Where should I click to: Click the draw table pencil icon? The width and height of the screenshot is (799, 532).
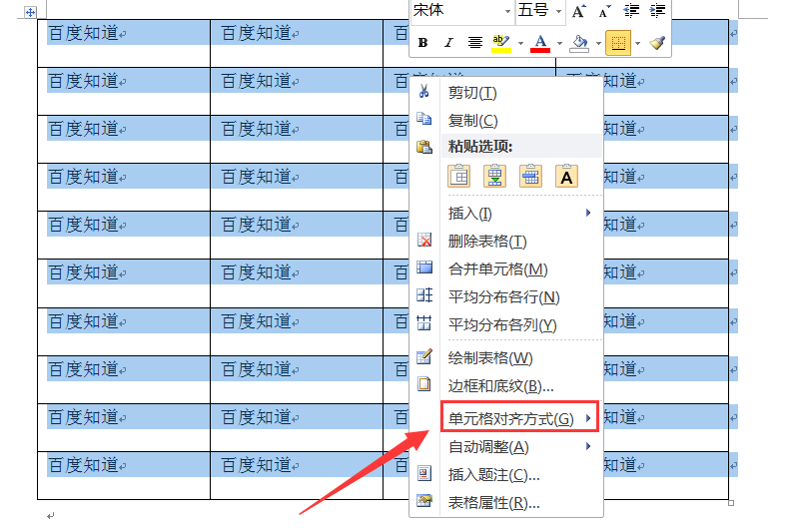click(423, 356)
